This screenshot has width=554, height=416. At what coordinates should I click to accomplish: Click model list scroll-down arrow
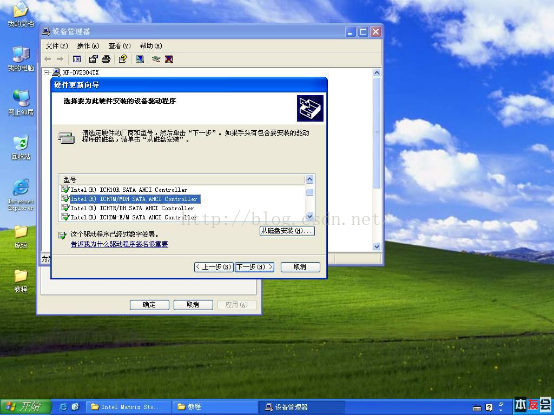click(310, 216)
